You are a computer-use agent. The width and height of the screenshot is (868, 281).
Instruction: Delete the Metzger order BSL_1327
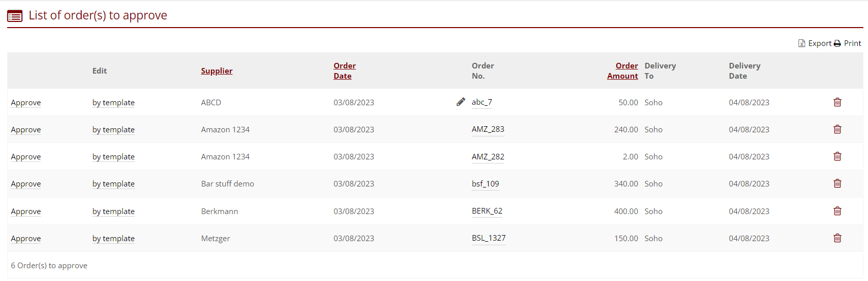837,238
